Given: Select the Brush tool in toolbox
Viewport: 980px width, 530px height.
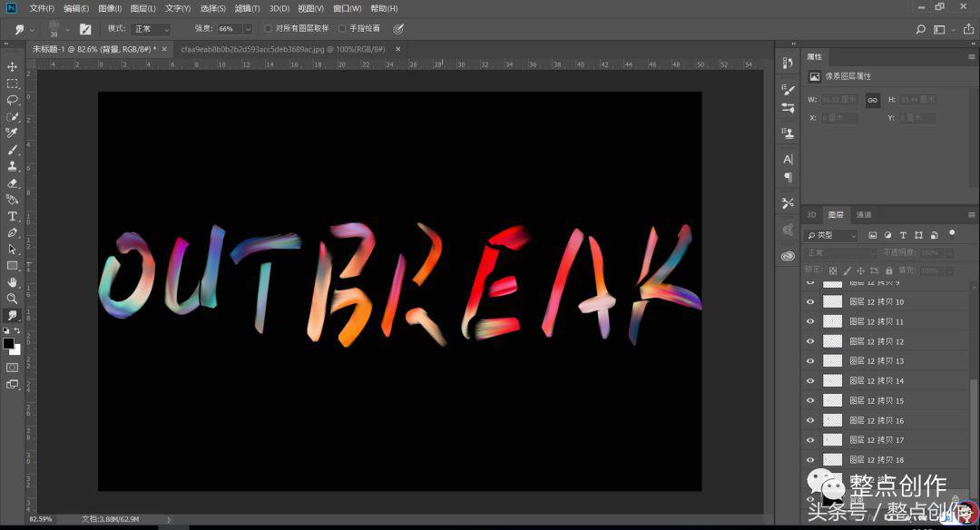Looking at the screenshot, I should pyautogui.click(x=12, y=150).
